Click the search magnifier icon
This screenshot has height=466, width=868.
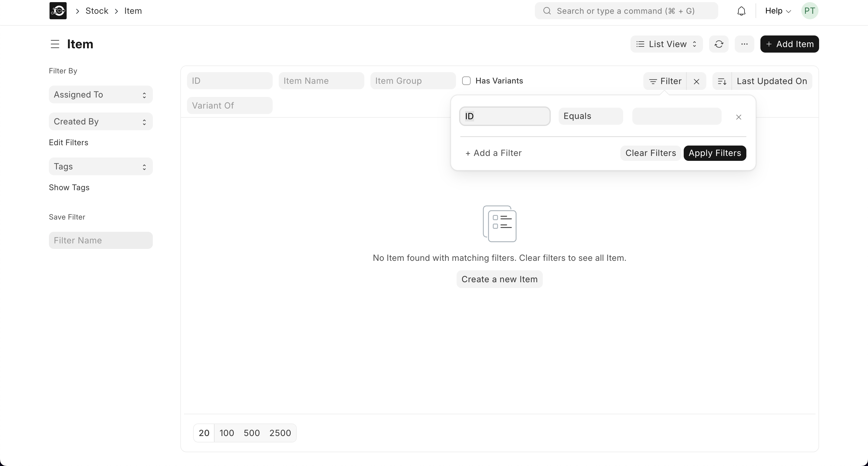tap(546, 10)
